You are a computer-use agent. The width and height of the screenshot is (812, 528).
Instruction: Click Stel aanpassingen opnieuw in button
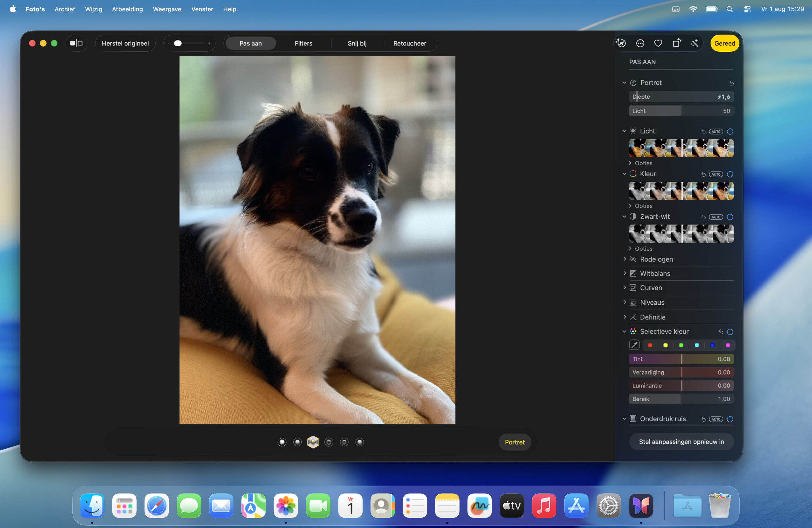pos(681,442)
